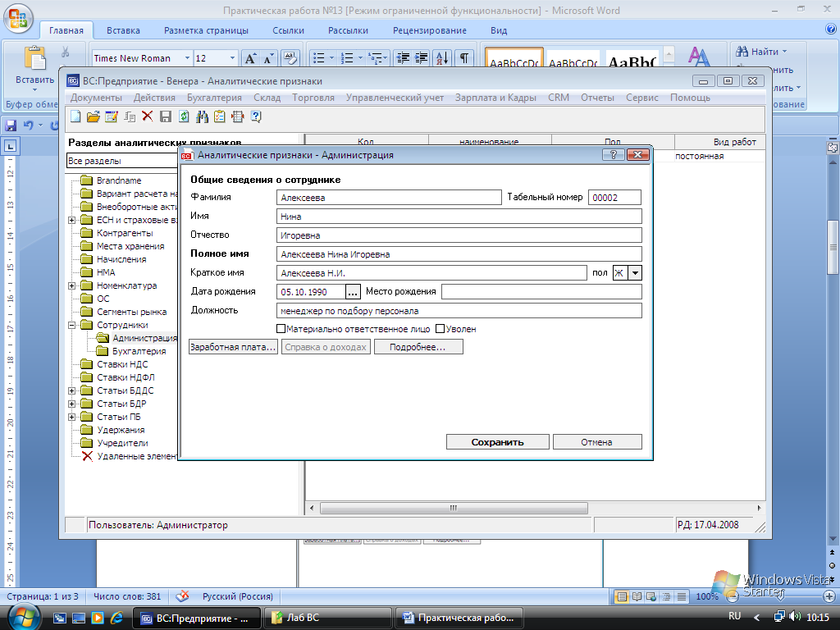The image size is (840, 630).
Task: Click the horizontal scrollbar thumb in BC table
Action: [x=453, y=508]
